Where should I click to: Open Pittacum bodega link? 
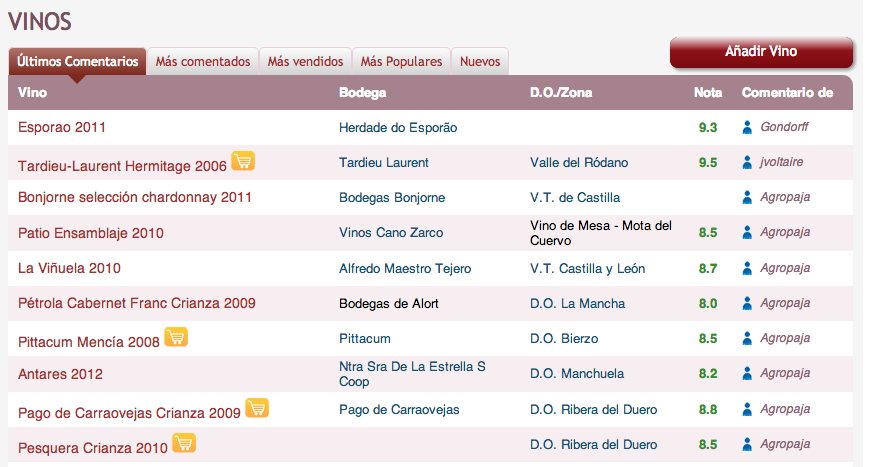[x=365, y=338]
